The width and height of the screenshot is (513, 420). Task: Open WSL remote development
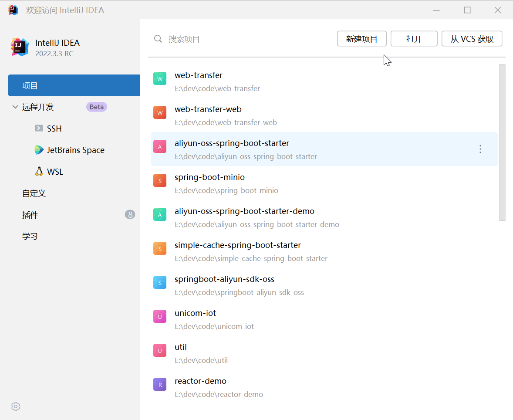[x=55, y=172]
